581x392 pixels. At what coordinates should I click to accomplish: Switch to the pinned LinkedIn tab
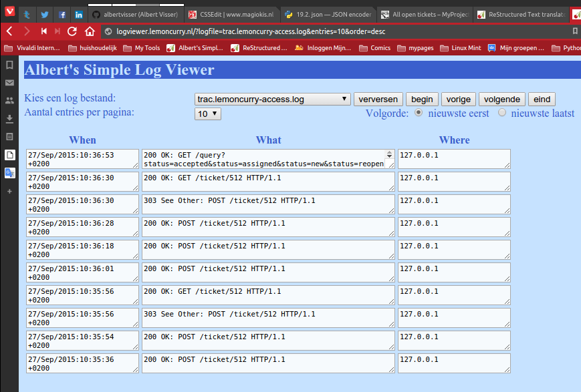(78, 15)
